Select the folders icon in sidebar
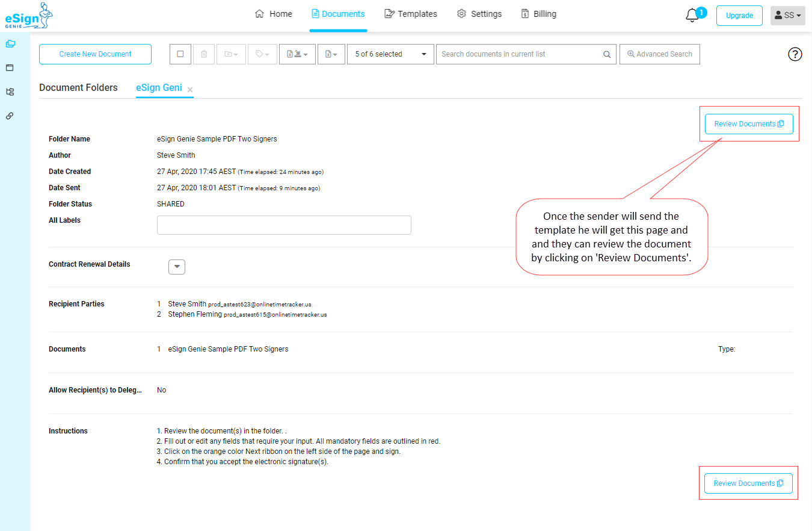Viewport: 812px width, 531px height. pyautogui.click(x=10, y=43)
